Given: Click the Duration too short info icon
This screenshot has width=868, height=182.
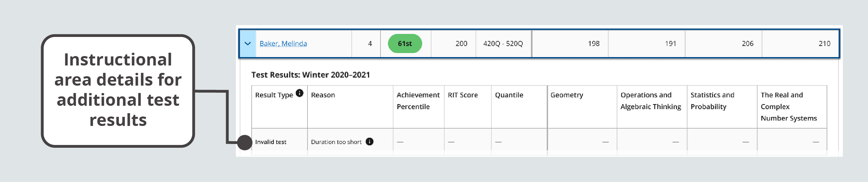Looking at the screenshot, I should coord(369,142).
